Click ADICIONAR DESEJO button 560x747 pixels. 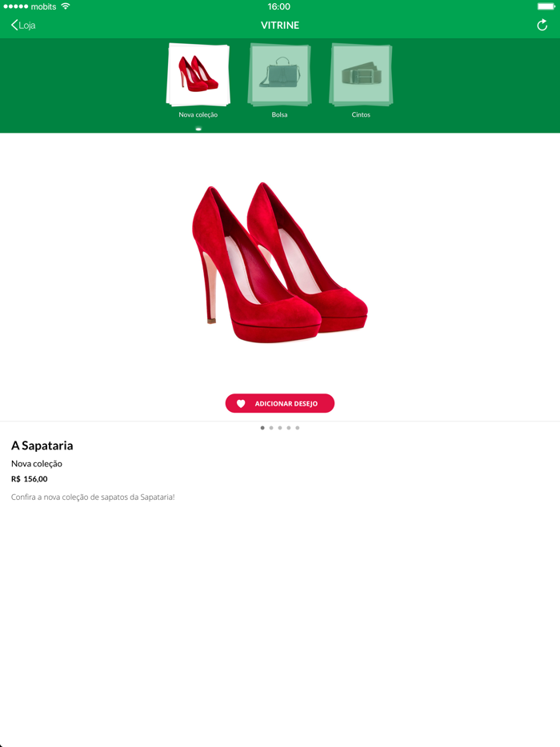(280, 404)
